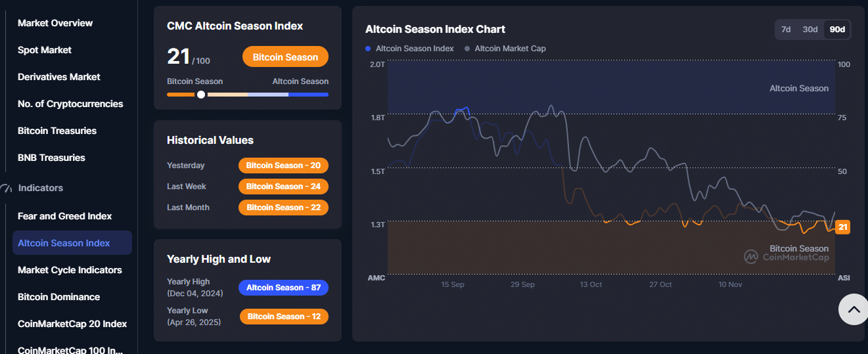This screenshot has width=868, height=354.
Task: Open Market Overview in the sidebar
Action: pyautogui.click(x=55, y=23)
